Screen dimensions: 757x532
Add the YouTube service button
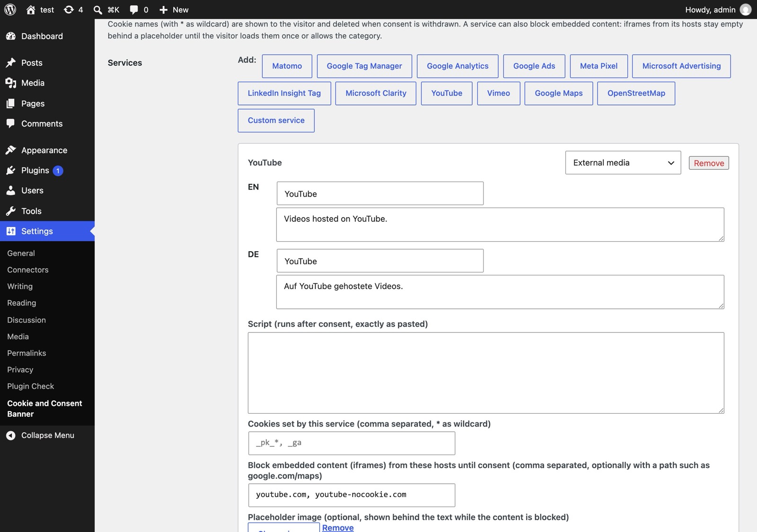447,93
